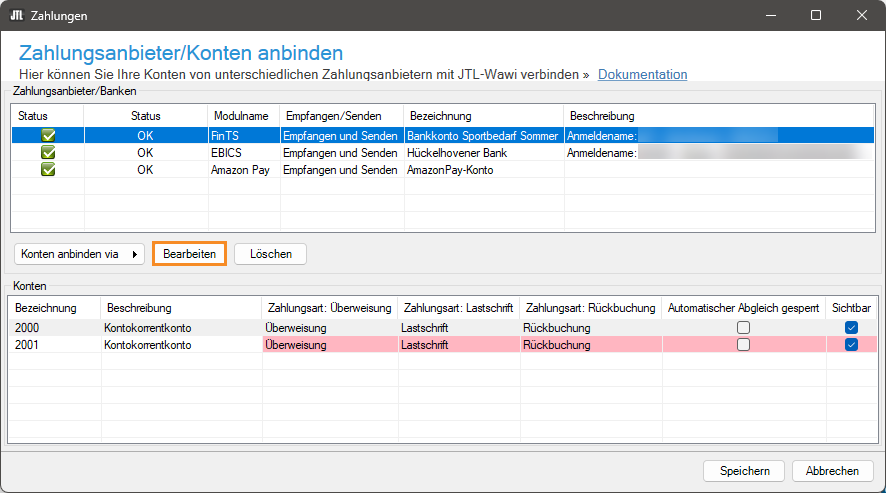Image resolution: width=886 pixels, height=493 pixels.
Task: Click the green status checkmark for FinTS
Action: point(47,135)
